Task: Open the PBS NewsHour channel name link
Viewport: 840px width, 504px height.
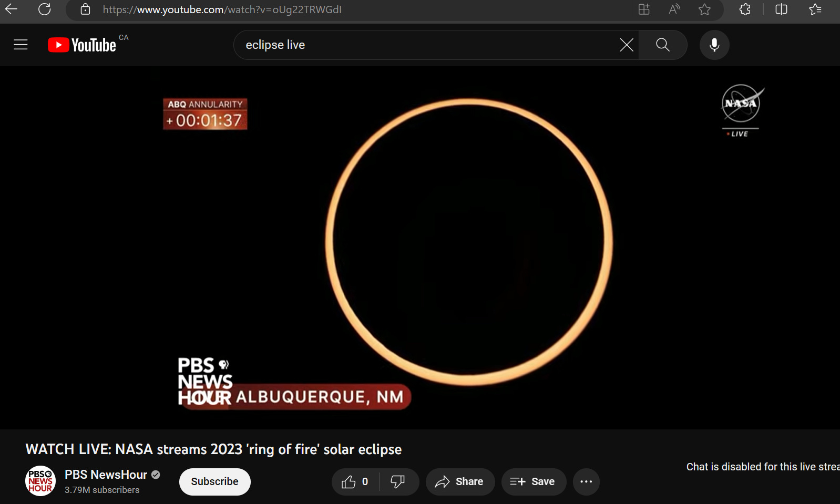Action: pos(106,475)
